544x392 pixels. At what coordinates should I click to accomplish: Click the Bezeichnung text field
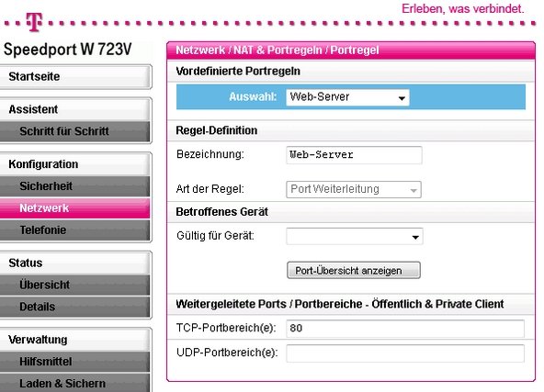coord(354,155)
